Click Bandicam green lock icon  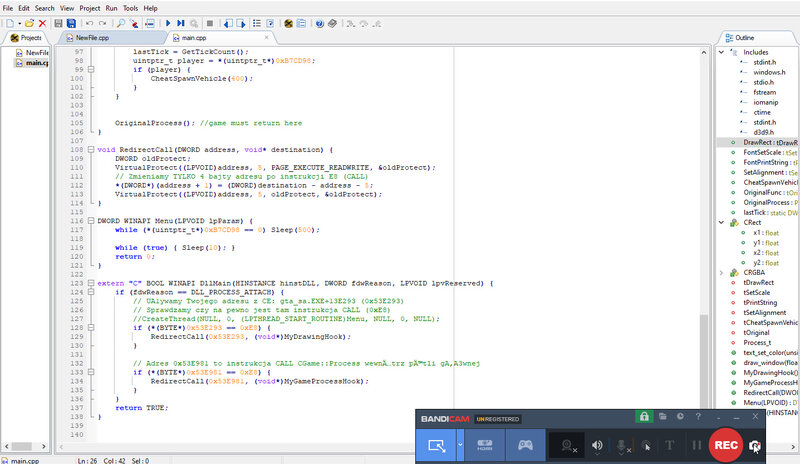pos(644,417)
